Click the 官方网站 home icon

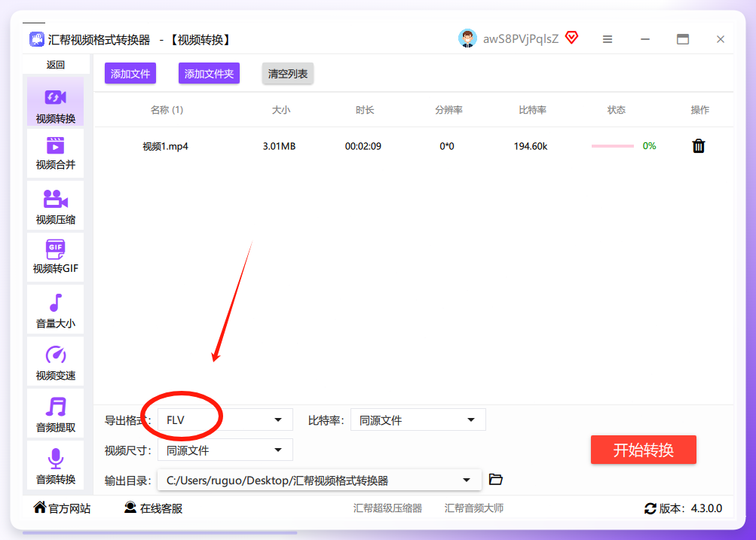40,508
